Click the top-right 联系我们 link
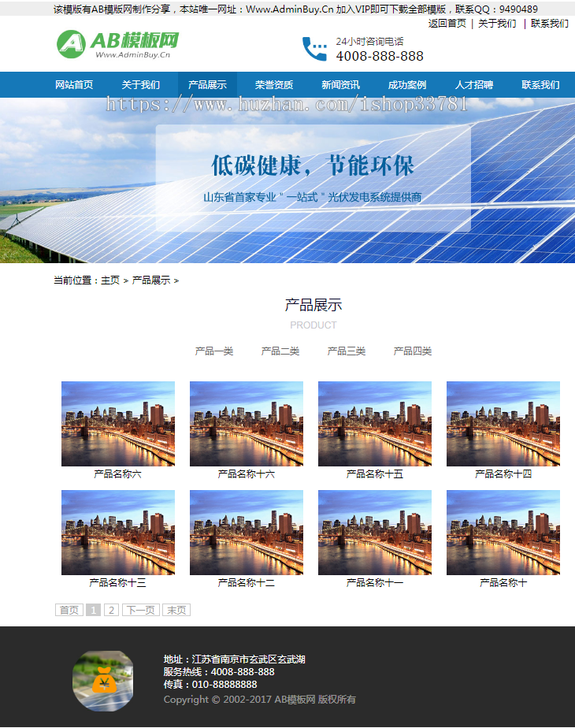The height and width of the screenshot is (728, 575). tap(549, 24)
